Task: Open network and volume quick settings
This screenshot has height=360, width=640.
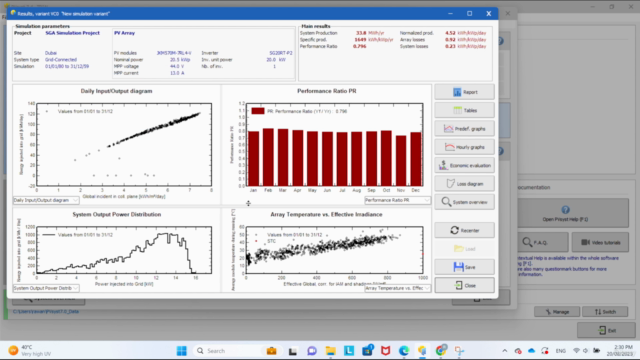Action: 586,351
